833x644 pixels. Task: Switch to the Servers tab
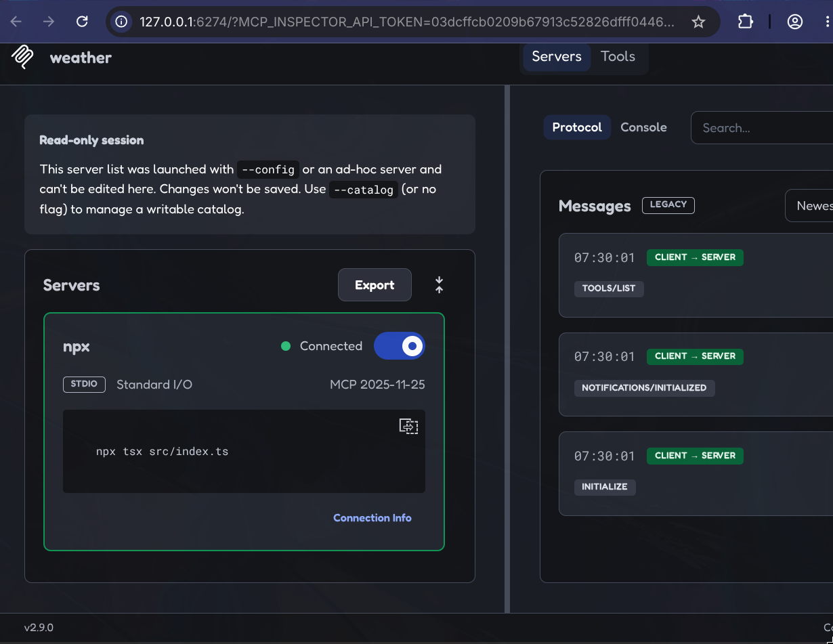coord(557,56)
